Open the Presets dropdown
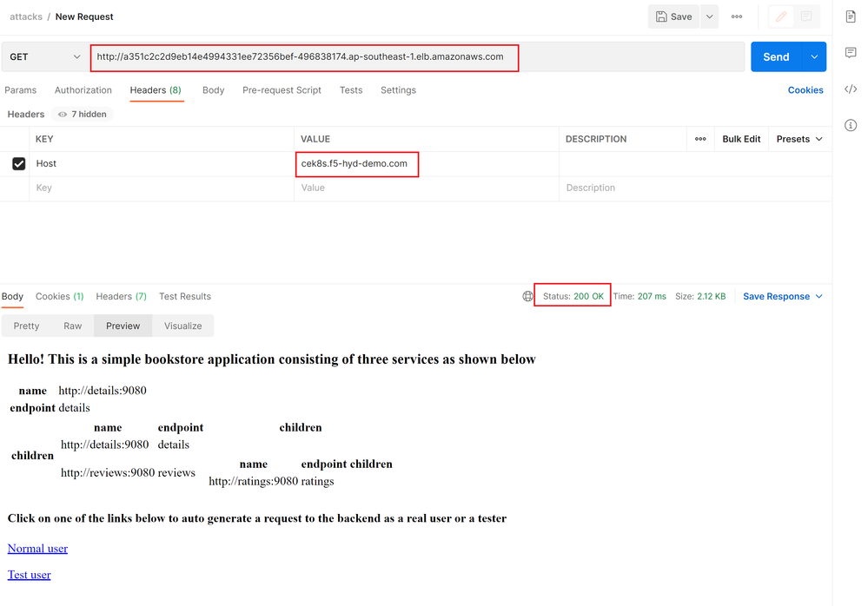The height and width of the screenshot is (606, 868). coord(799,139)
